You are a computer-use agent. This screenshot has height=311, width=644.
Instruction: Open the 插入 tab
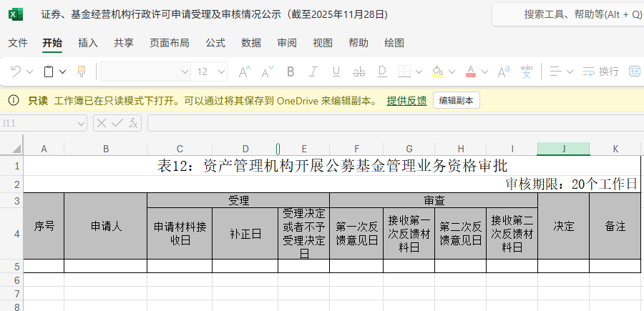pos(88,43)
